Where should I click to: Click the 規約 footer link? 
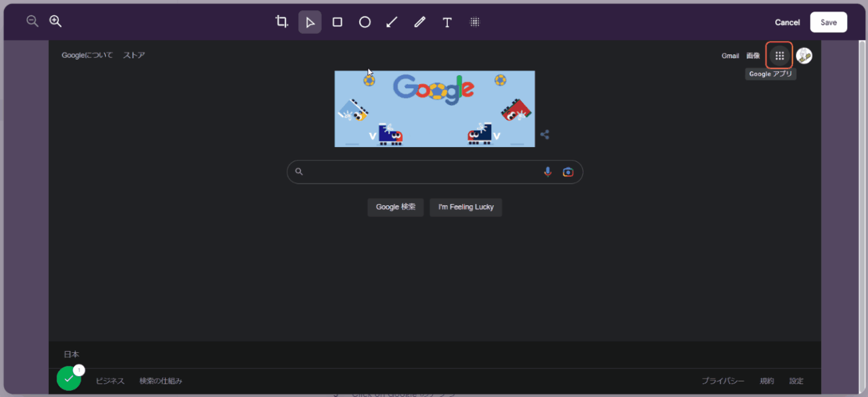pyautogui.click(x=767, y=381)
